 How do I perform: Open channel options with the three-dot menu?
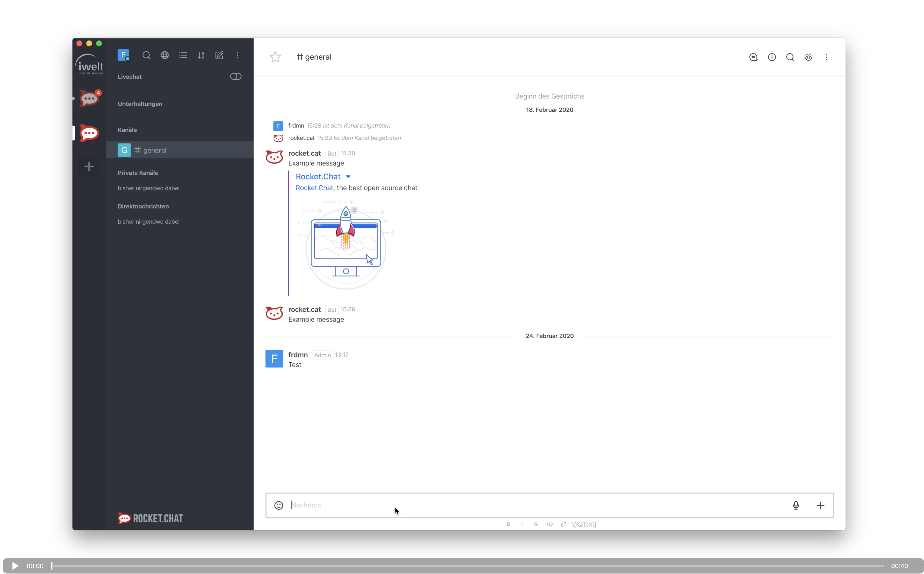coord(827,57)
